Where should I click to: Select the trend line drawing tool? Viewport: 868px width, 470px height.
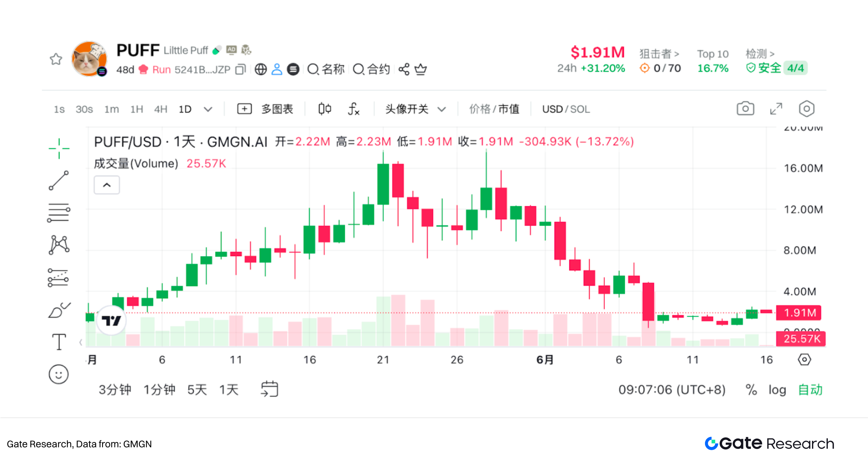click(x=59, y=180)
